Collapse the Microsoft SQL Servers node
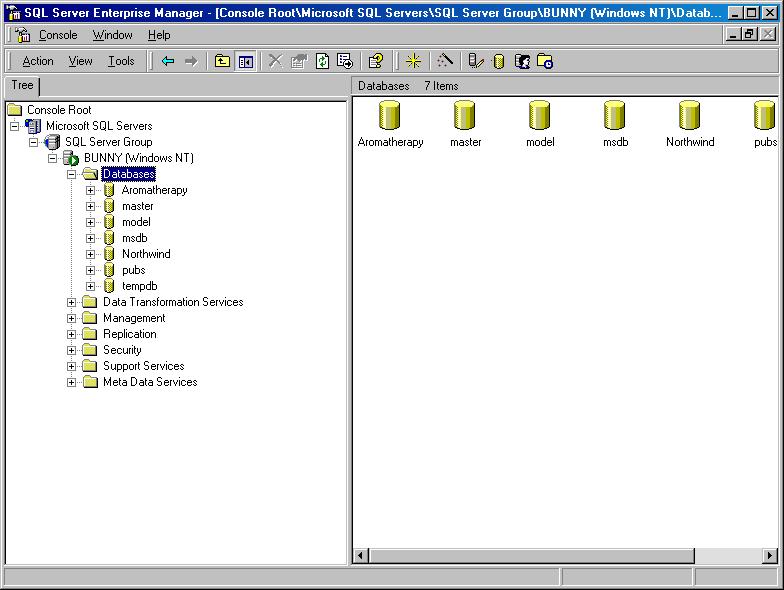784x590 pixels. click(x=14, y=126)
